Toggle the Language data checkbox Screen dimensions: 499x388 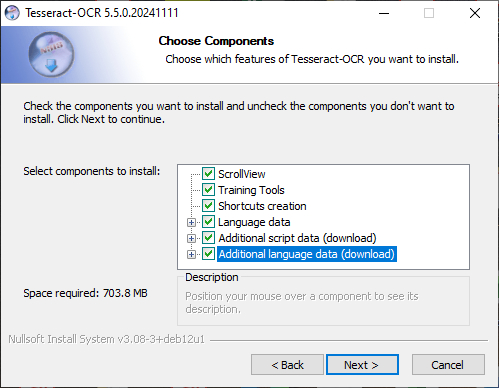208,222
